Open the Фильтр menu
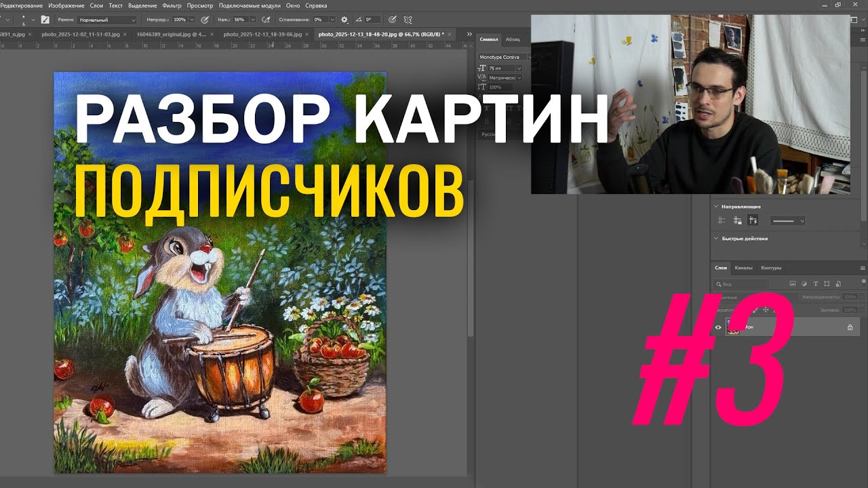 [x=172, y=5]
